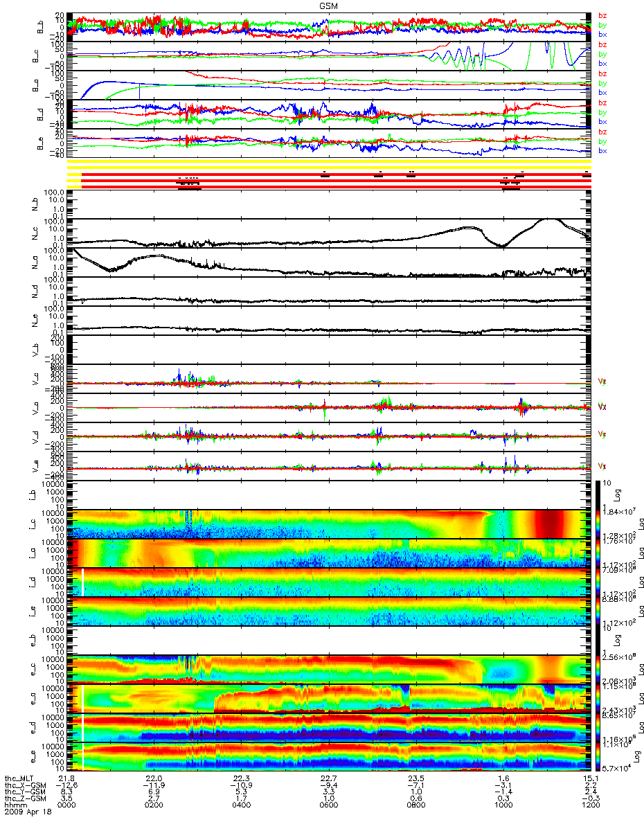
Task: Click MLT value 22.7
Action: point(328,780)
